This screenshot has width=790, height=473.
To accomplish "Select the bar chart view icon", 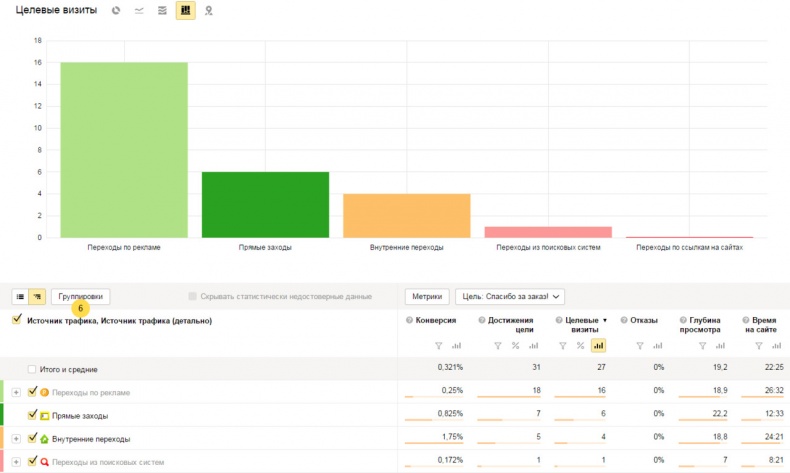I will pos(185,11).
